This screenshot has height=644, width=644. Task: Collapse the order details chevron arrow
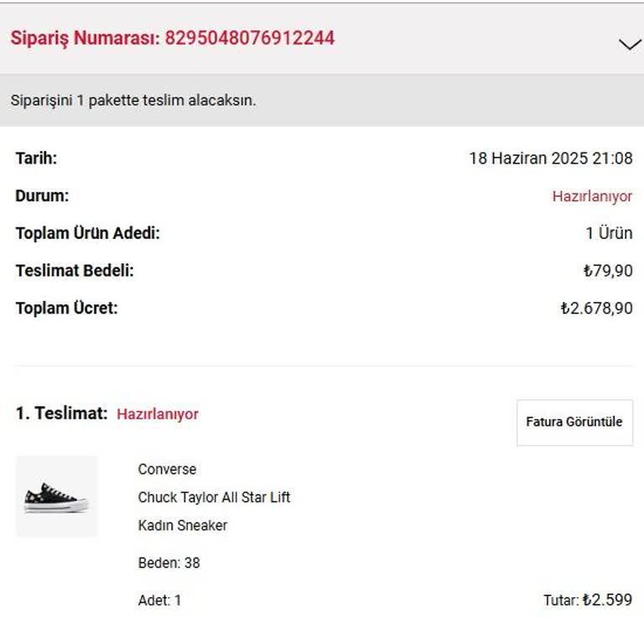(x=629, y=44)
